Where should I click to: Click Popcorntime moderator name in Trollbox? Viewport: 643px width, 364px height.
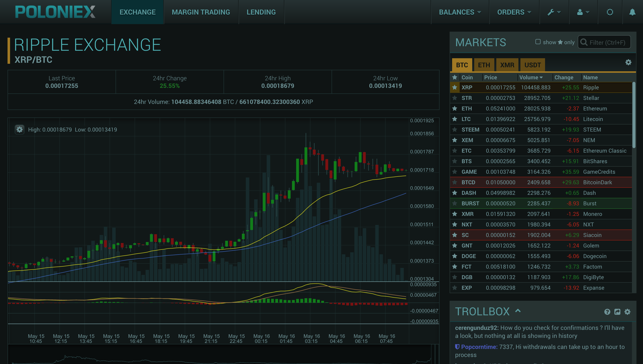[479, 347]
